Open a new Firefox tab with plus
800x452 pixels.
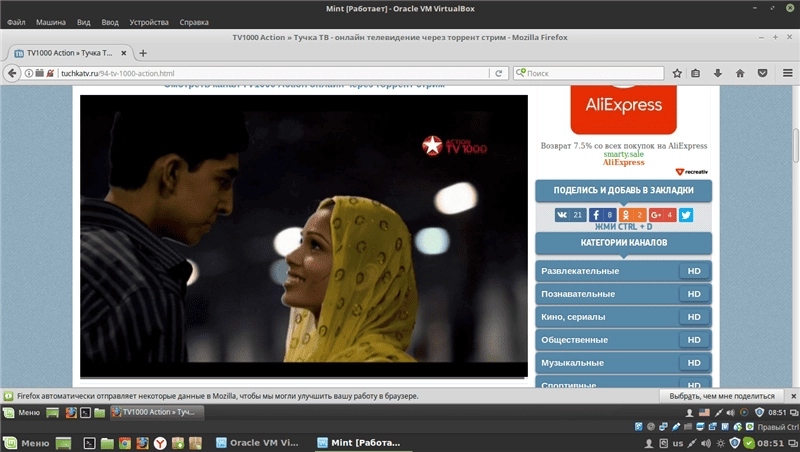point(143,53)
